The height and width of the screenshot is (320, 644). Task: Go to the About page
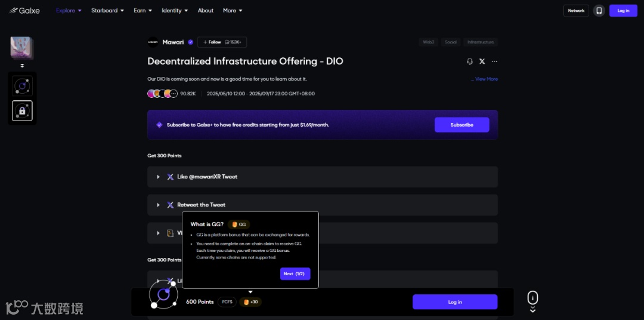coord(206,11)
